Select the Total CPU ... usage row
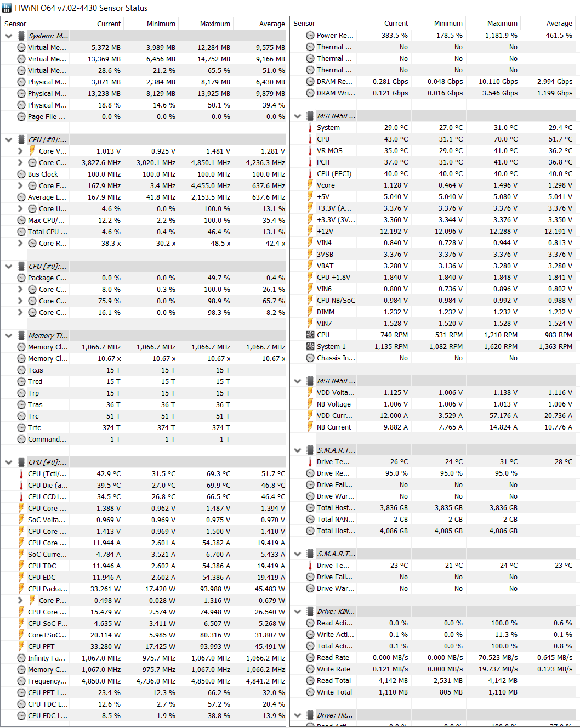Image resolution: width=580 pixels, height=728 pixels. coord(144,232)
